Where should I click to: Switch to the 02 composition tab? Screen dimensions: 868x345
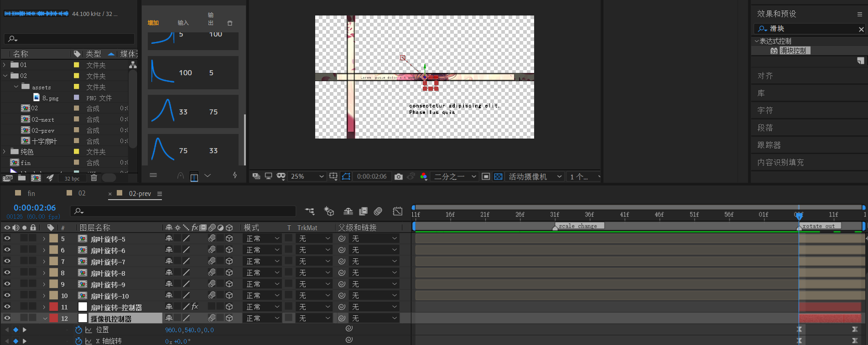(x=82, y=193)
